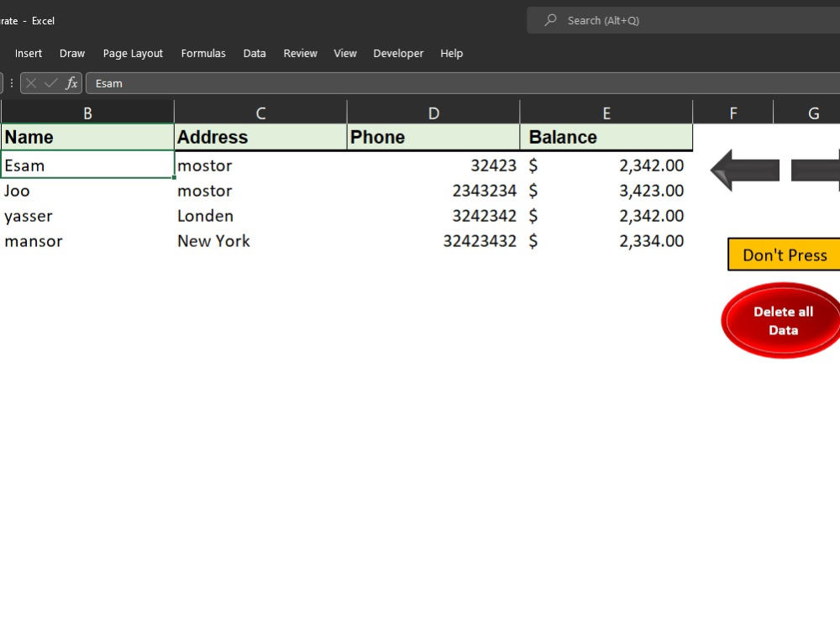Select the Name header cell
Viewport: 840px width, 630px height.
87,137
